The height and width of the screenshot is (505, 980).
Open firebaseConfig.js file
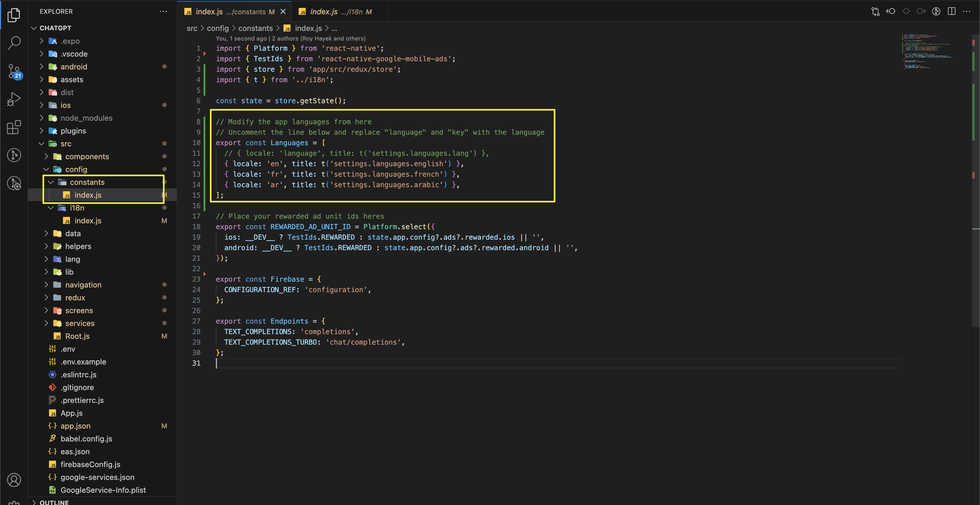[103, 465]
